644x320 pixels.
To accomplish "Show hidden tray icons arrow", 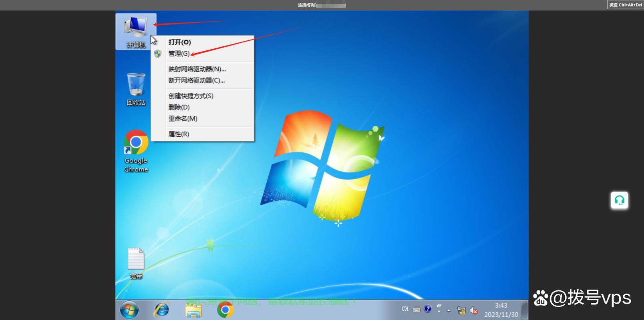I will click(x=449, y=310).
